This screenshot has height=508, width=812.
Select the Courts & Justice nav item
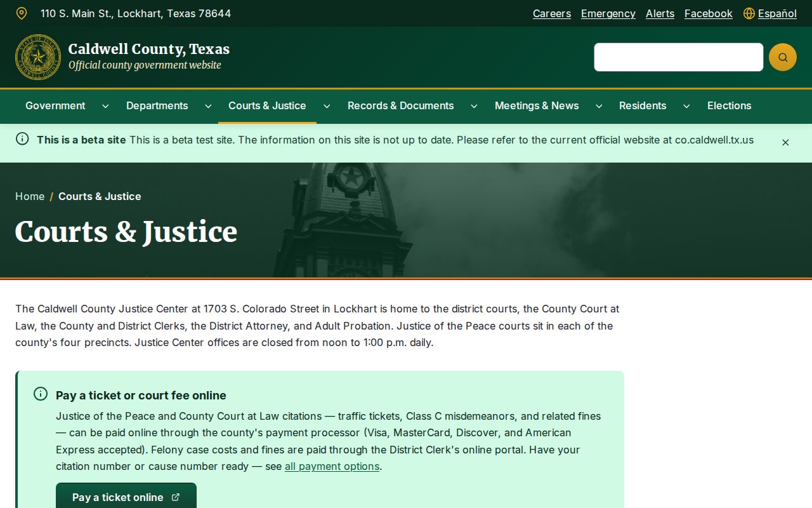pos(267,106)
